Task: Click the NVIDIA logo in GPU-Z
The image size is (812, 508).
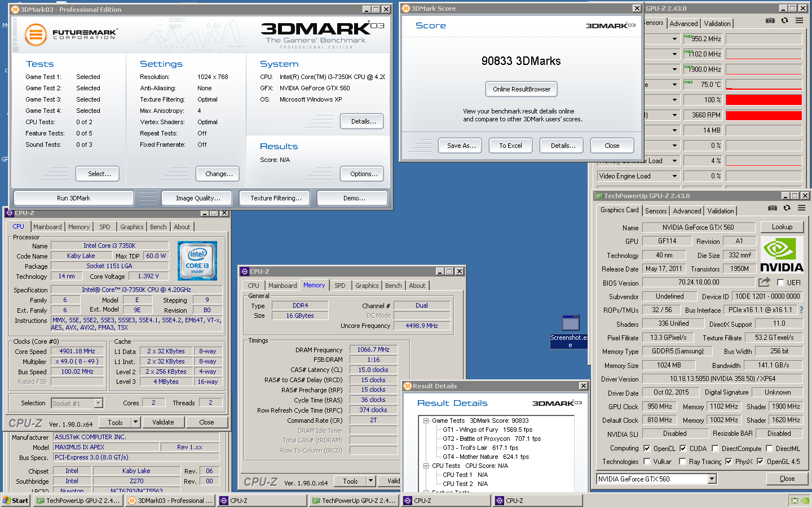Action: point(782,255)
